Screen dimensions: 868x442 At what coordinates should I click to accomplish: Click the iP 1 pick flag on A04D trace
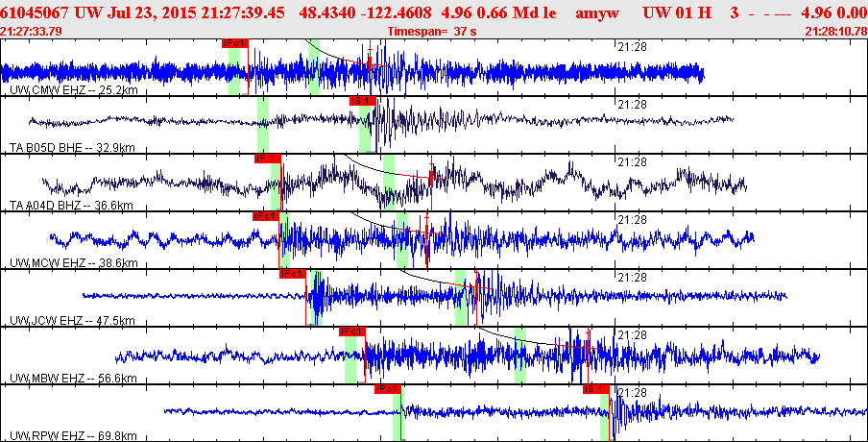pyautogui.click(x=267, y=159)
